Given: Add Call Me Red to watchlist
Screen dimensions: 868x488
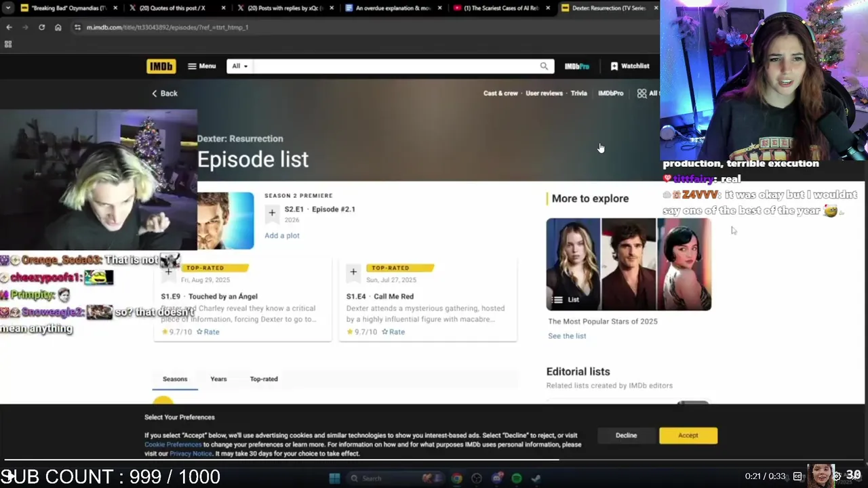Looking at the screenshot, I should 353,272.
